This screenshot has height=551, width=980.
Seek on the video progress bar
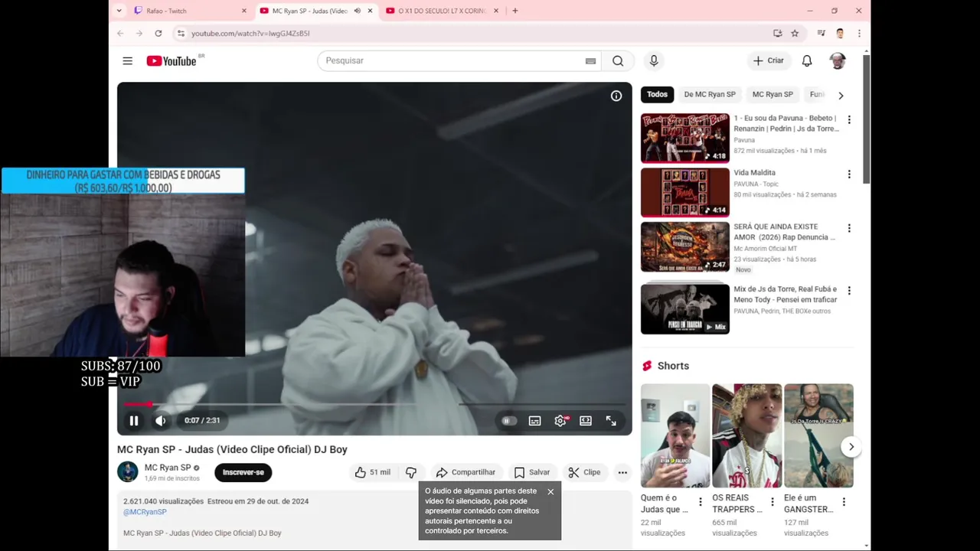(x=374, y=404)
